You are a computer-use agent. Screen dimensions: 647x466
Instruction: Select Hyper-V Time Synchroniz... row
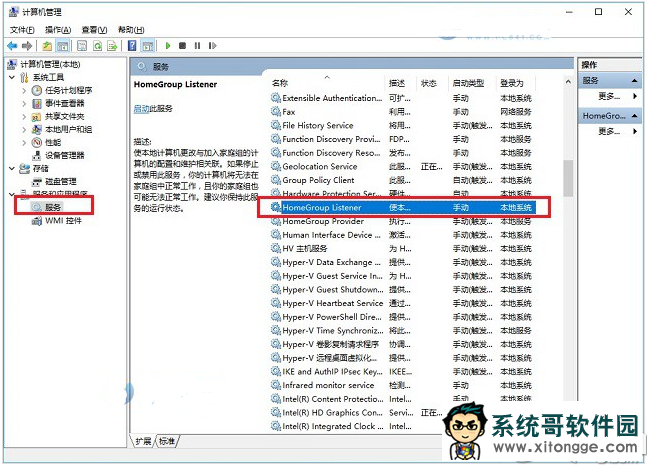[403, 331]
